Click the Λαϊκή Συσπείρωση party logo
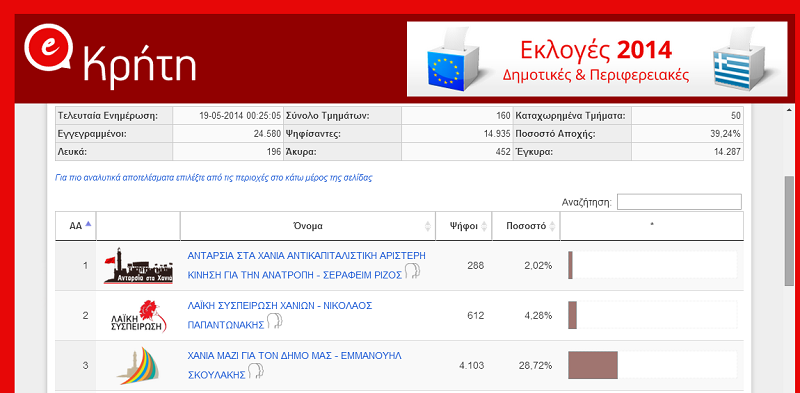The image size is (800, 393). [138, 316]
